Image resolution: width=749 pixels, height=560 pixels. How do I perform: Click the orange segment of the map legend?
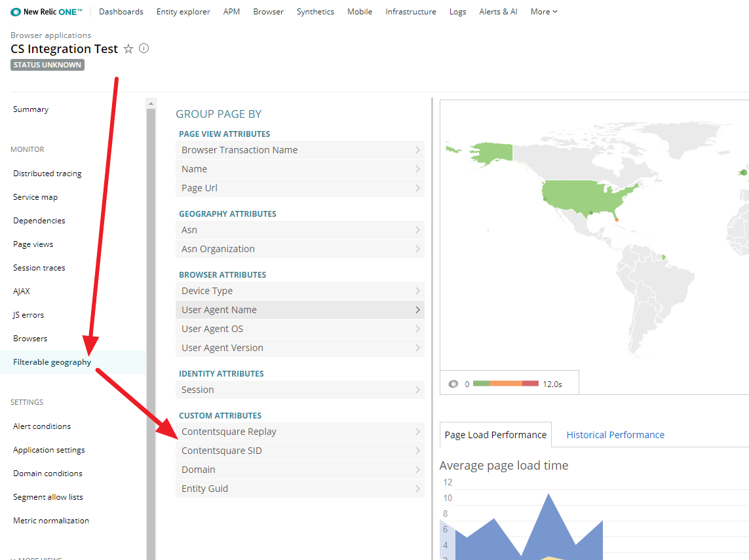(x=506, y=383)
